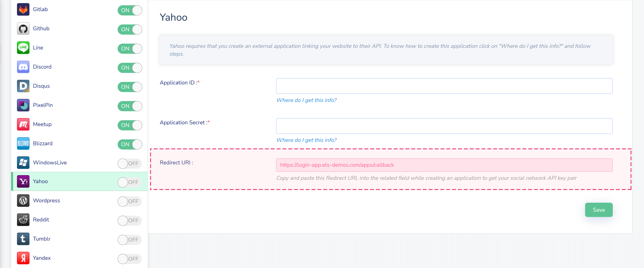Click the Blizzard icon
Viewport: 644px width, 268px height.
[23, 143]
